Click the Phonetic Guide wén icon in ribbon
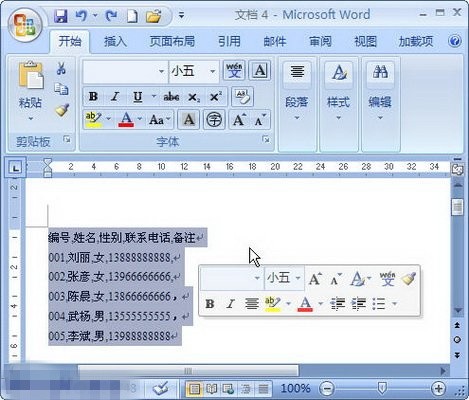This screenshot has height=400, width=469. coord(234,70)
